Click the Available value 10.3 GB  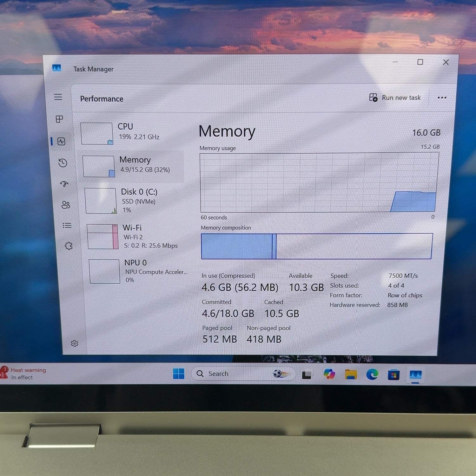click(306, 288)
